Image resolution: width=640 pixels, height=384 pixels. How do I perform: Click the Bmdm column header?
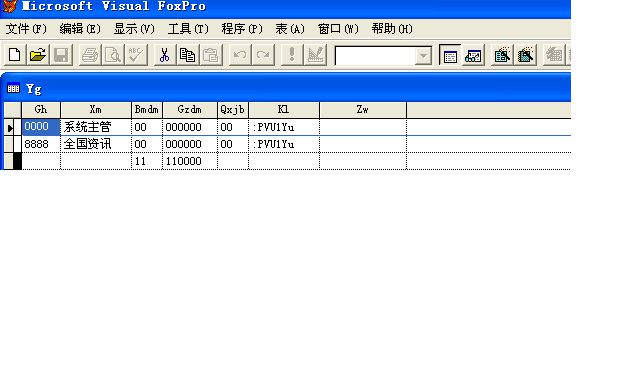pyautogui.click(x=147, y=110)
